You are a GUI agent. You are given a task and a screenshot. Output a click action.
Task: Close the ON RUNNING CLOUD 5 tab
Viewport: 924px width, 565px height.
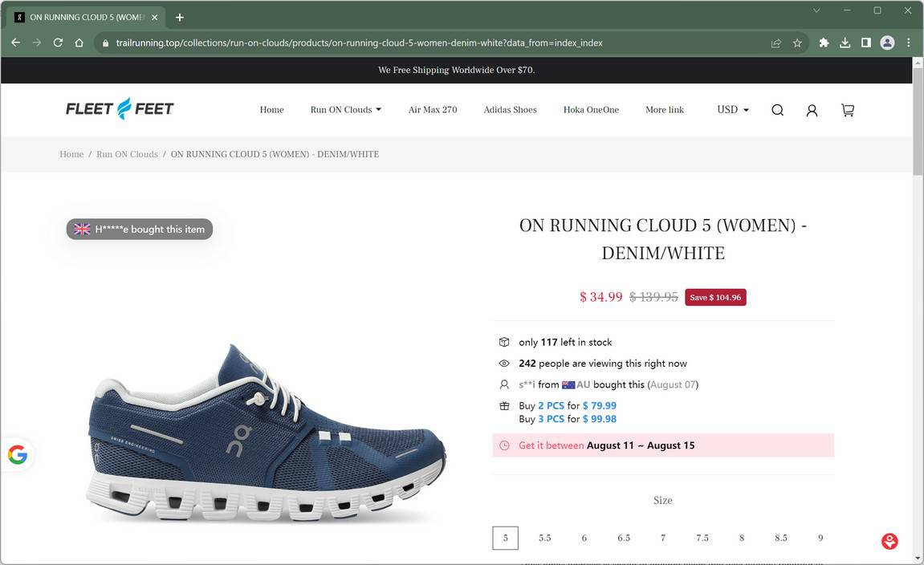154,18
